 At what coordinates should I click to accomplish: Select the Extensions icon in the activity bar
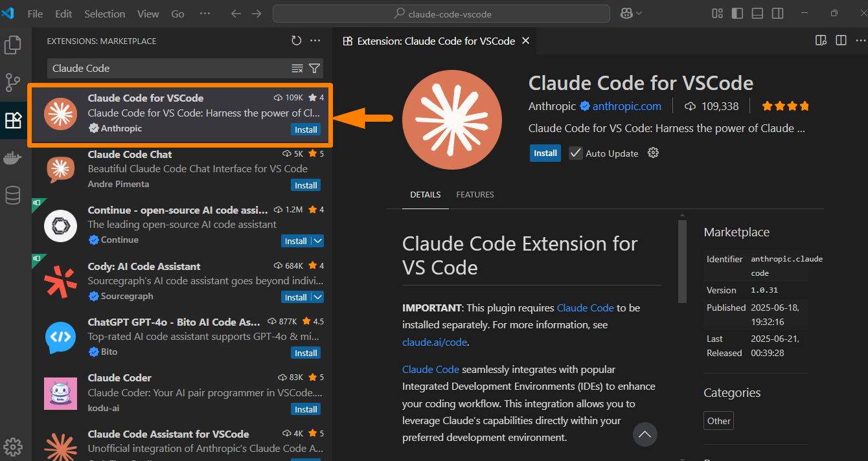tap(13, 120)
